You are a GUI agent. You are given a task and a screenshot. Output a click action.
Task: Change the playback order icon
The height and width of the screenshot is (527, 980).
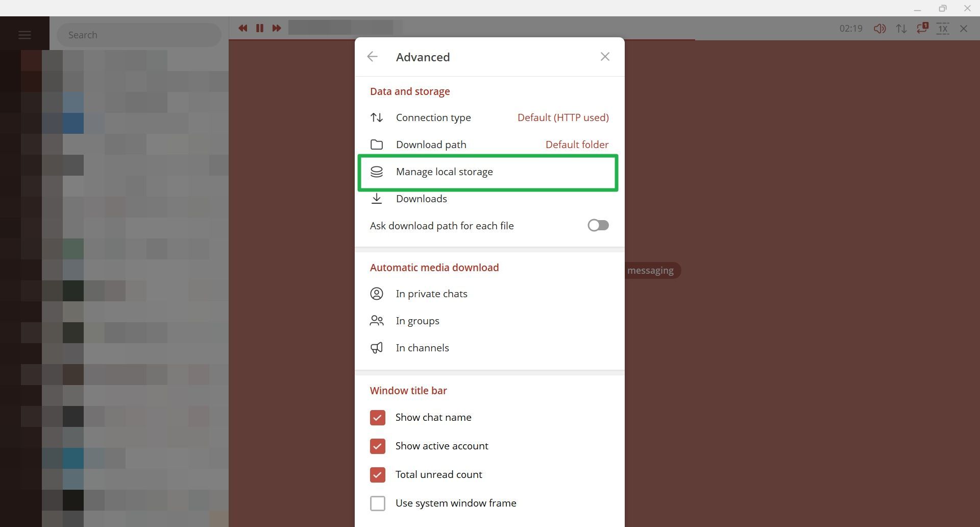coord(901,29)
